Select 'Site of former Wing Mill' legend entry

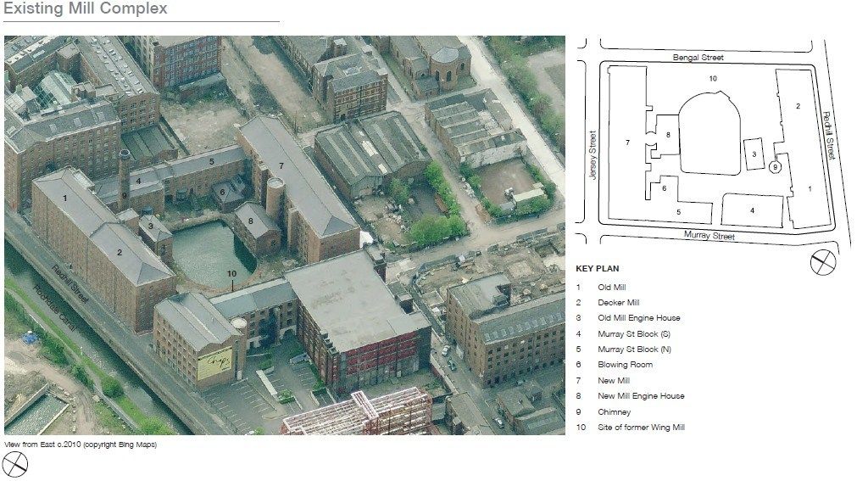pos(641,428)
